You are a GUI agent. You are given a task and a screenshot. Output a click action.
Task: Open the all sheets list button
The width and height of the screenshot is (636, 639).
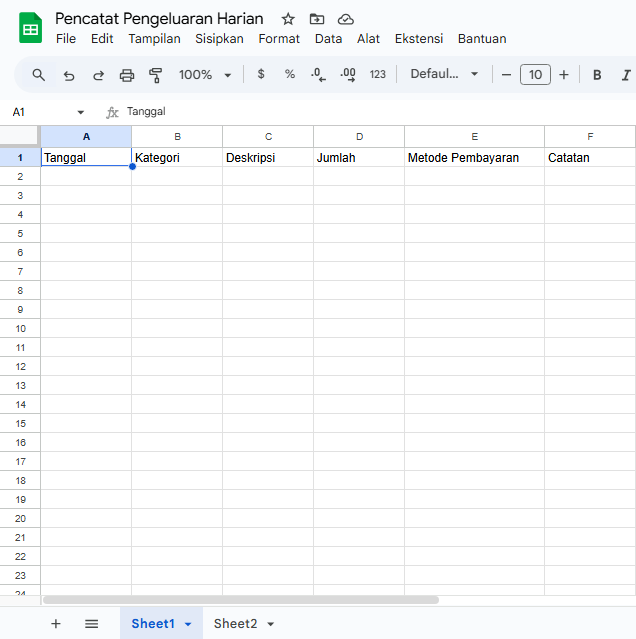pyautogui.click(x=92, y=624)
